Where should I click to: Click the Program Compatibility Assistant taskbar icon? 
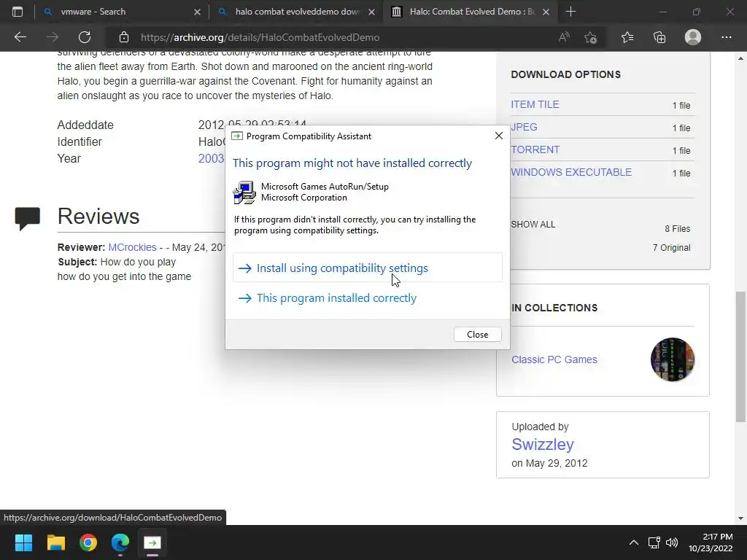[x=152, y=542]
